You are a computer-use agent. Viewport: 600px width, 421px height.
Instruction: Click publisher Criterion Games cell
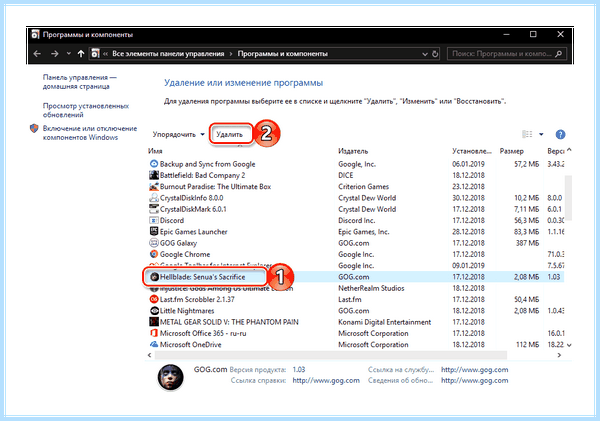coord(364,186)
